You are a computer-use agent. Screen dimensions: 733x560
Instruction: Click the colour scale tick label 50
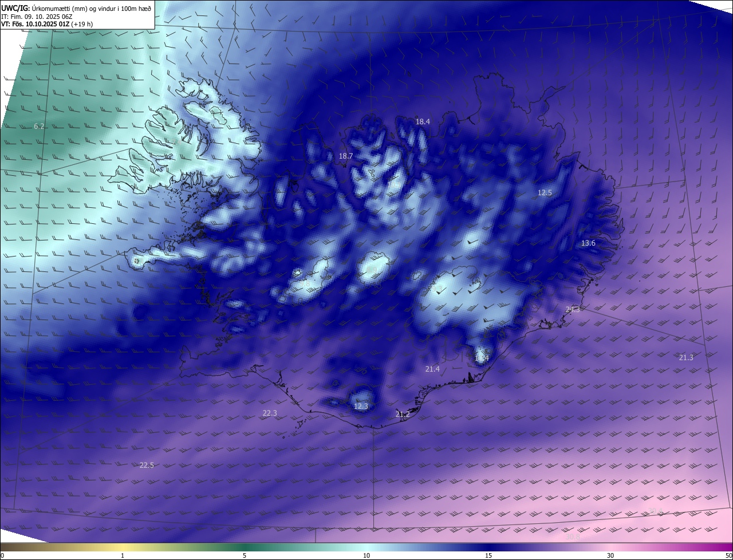(x=728, y=555)
